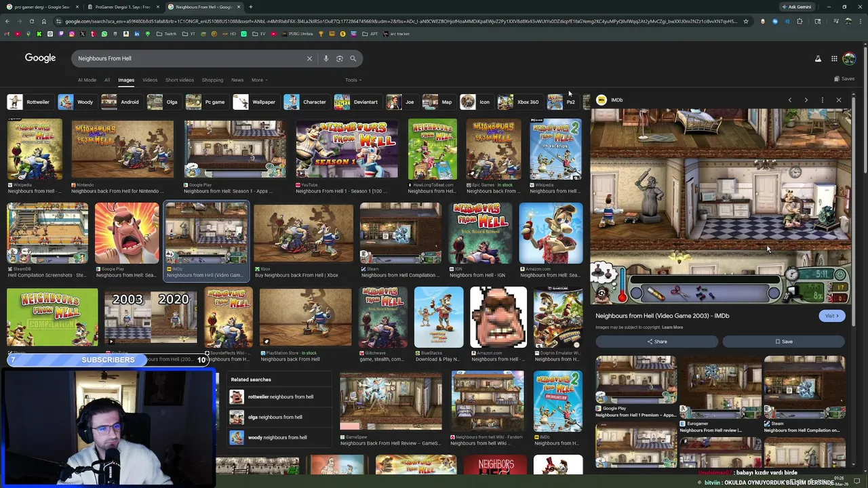Switch to the Videos tab
868x488 pixels.
click(149, 80)
